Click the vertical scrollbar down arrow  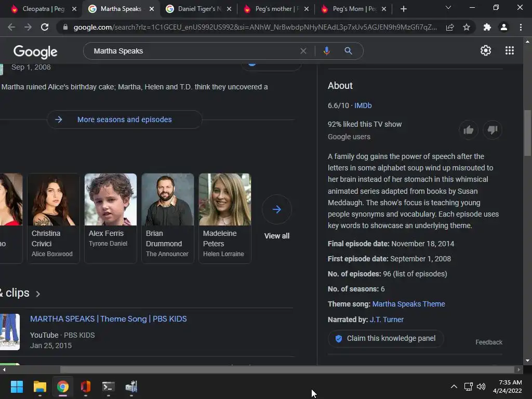[527, 361]
